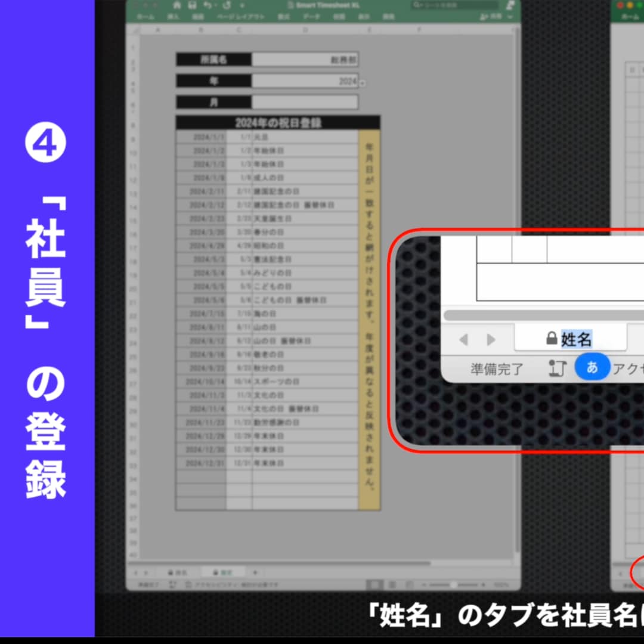Click the 成人の日 holiday cell
Viewport: 644px width, 644px height.
click(305, 178)
